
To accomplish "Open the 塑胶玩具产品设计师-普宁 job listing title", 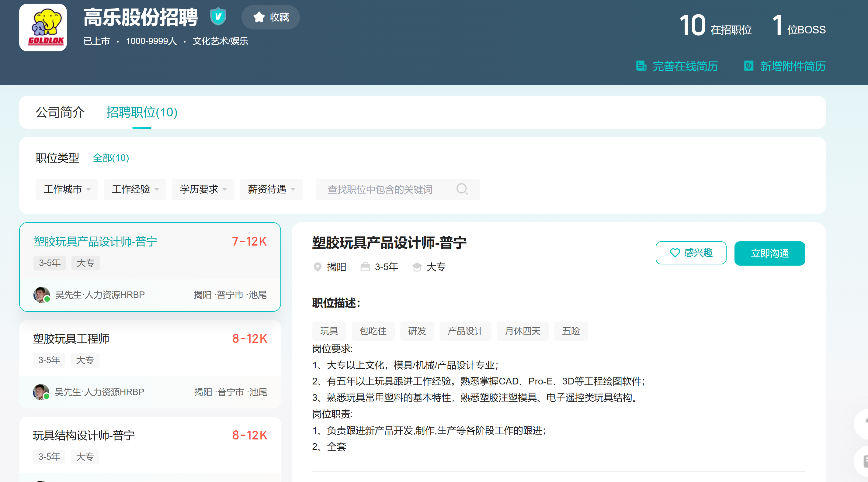I will [x=95, y=242].
